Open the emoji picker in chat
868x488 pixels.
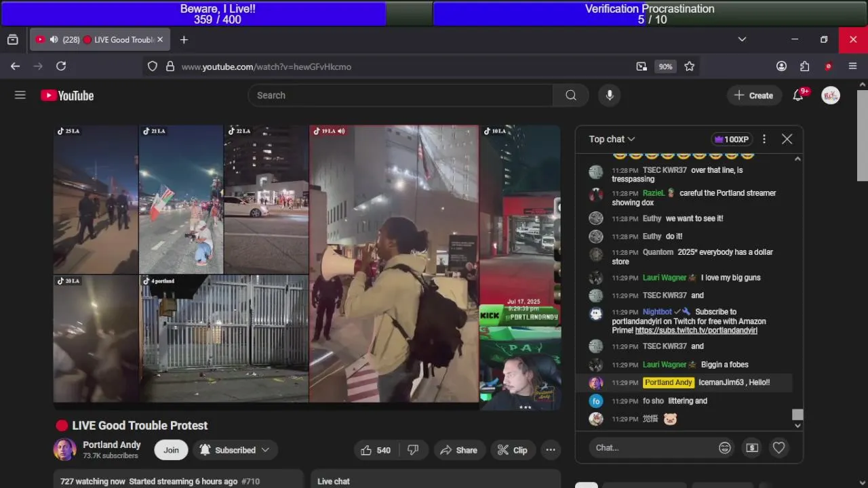click(725, 447)
